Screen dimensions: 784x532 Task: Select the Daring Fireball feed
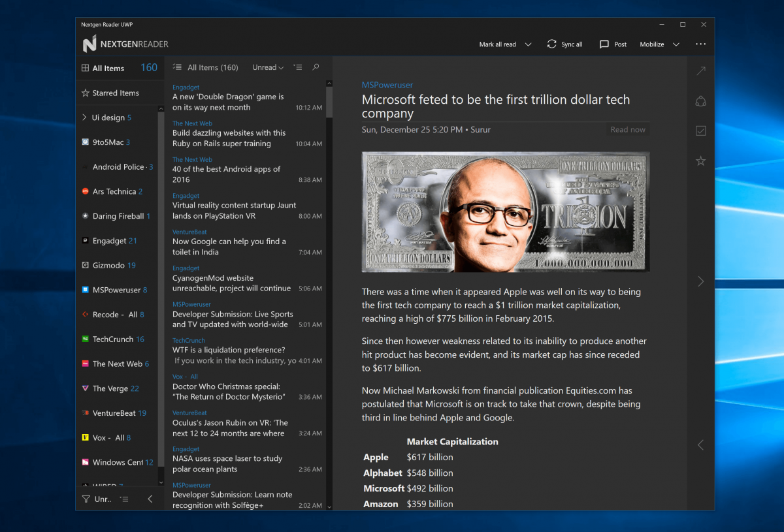(116, 216)
